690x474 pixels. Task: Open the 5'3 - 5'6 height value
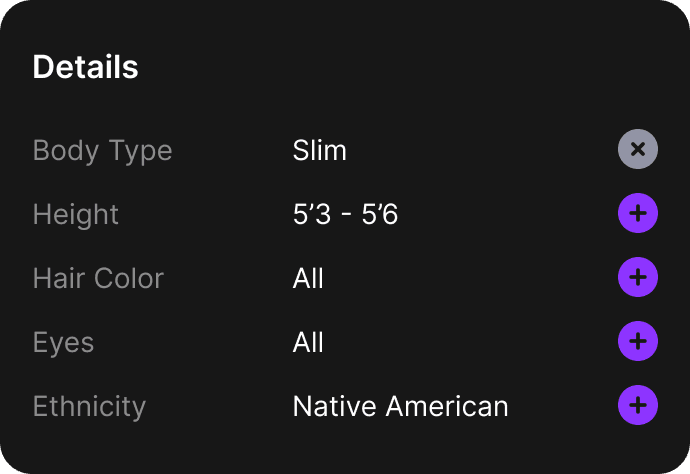[345, 215]
